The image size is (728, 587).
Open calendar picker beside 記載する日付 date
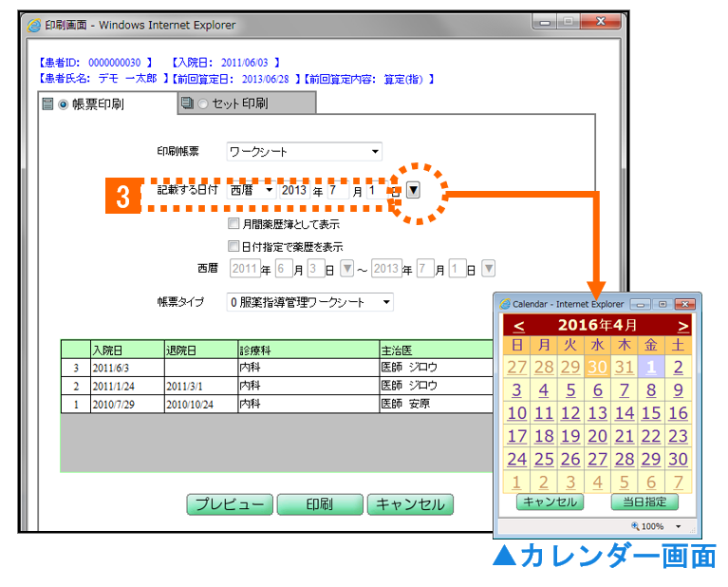413,190
